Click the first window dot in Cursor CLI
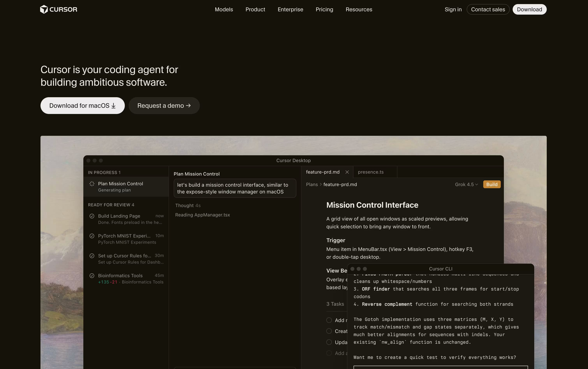This screenshot has width=588, height=369. coord(352,269)
